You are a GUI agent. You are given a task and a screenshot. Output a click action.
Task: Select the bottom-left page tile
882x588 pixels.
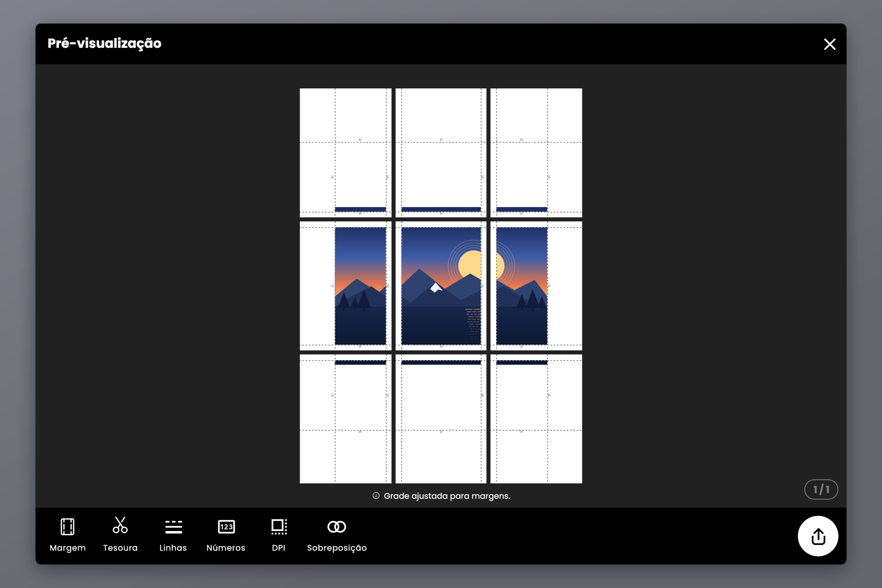(345, 419)
